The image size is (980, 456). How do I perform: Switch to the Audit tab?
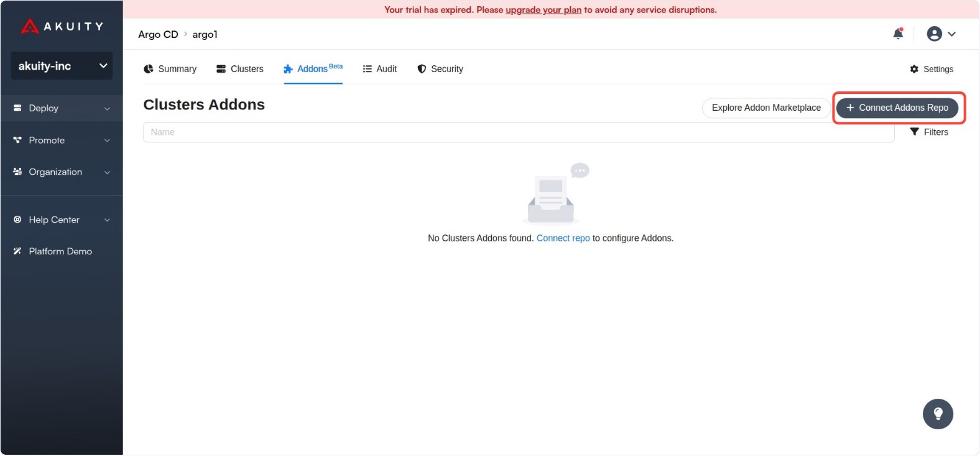click(x=380, y=69)
